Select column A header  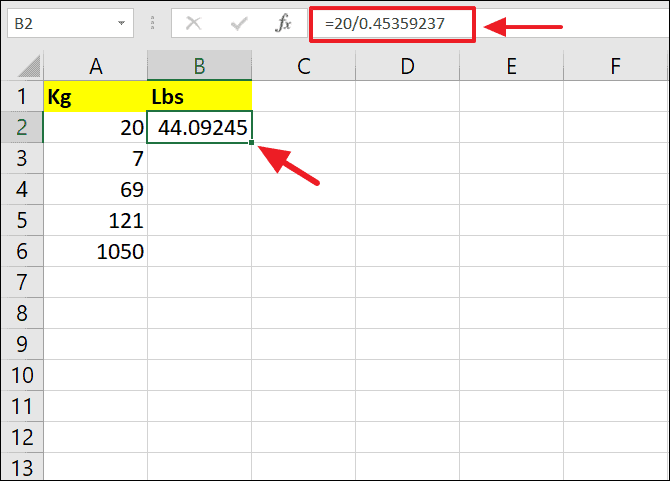(x=96, y=66)
